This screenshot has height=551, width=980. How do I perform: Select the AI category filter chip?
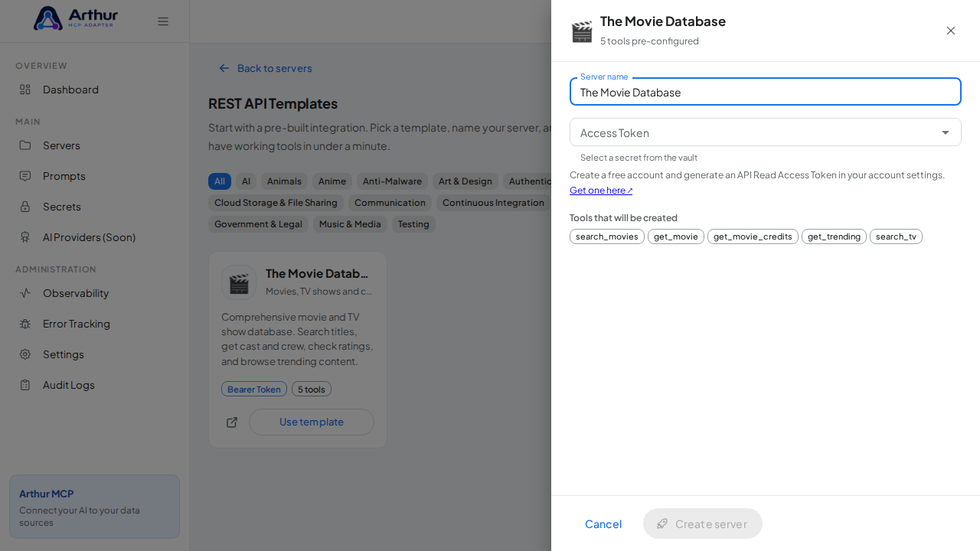point(246,181)
